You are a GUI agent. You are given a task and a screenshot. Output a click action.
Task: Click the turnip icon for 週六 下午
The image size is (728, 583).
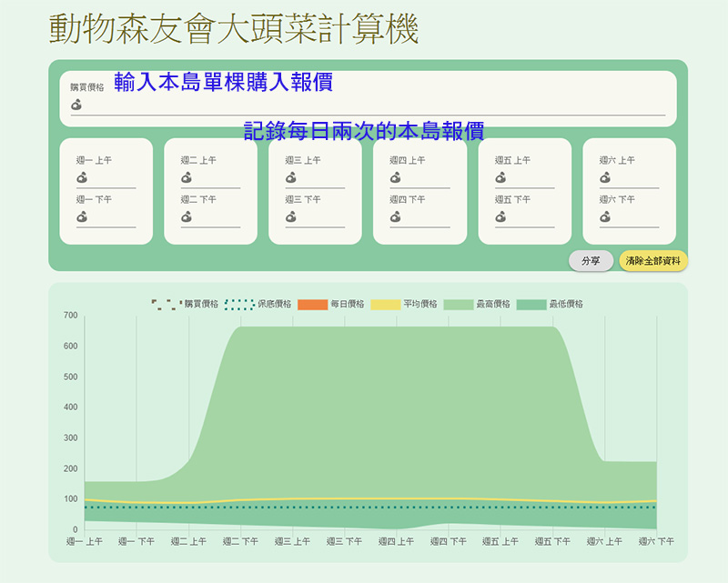[605, 216]
